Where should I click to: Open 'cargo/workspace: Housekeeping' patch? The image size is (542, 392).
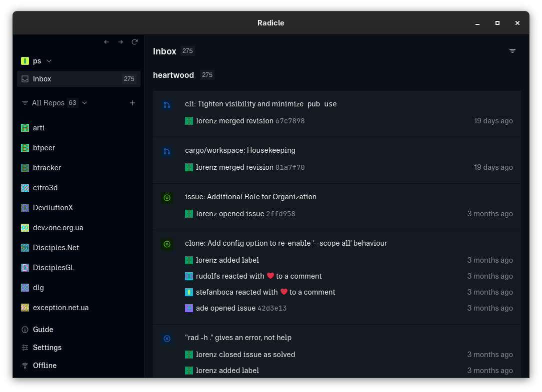pos(240,150)
